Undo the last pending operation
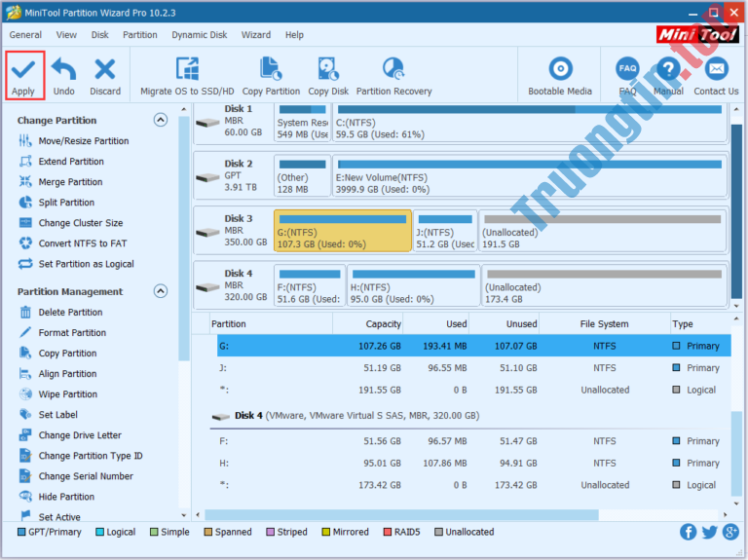 [x=63, y=75]
